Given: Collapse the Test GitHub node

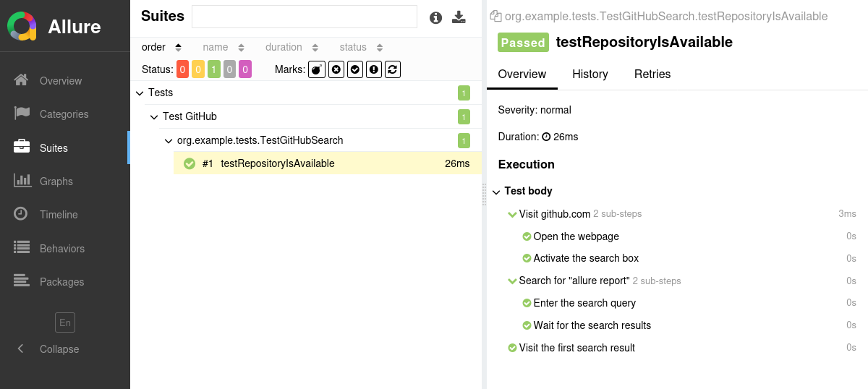Looking at the screenshot, I should pos(154,116).
